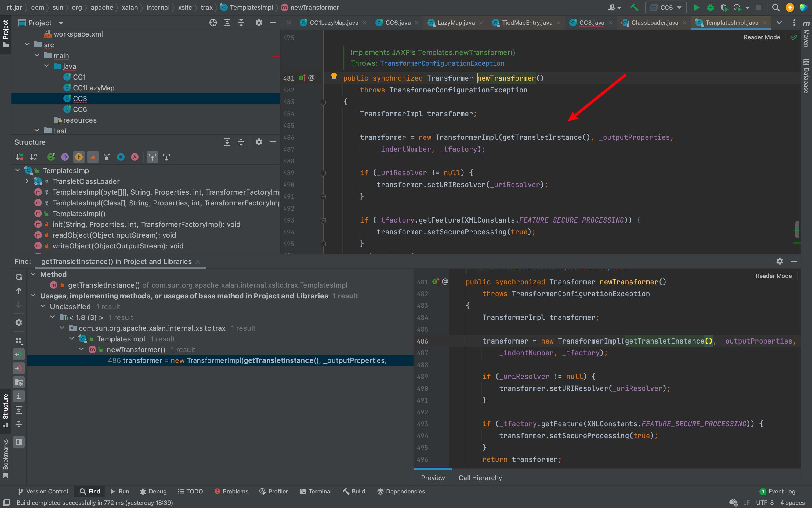The width and height of the screenshot is (812, 508).
Task: Run CC6 with coverage
Action: click(724, 8)
